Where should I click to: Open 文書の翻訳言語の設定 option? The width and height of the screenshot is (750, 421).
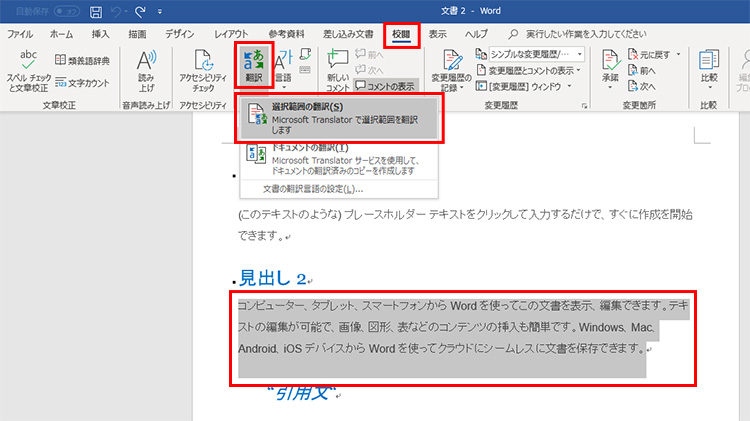pos(313,188)
